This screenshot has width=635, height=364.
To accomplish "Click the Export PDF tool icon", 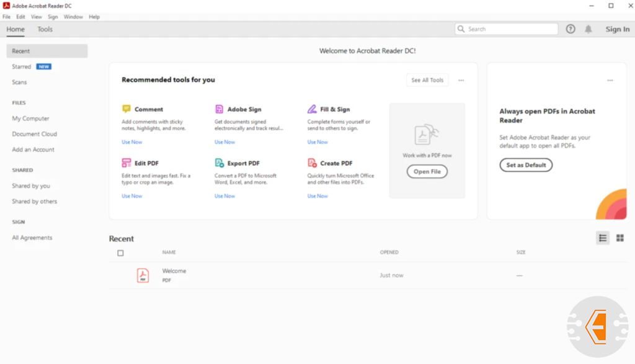I will point(220,163).
